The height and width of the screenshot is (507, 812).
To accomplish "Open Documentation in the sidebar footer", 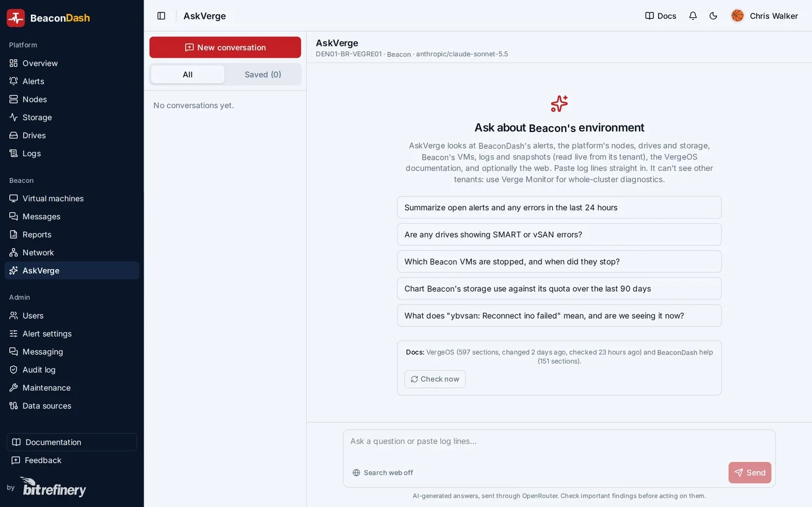I will (72, 442).
